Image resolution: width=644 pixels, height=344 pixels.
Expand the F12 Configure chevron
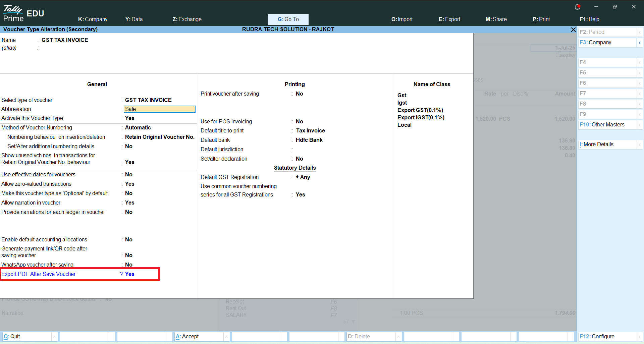(x=640, y=337)
